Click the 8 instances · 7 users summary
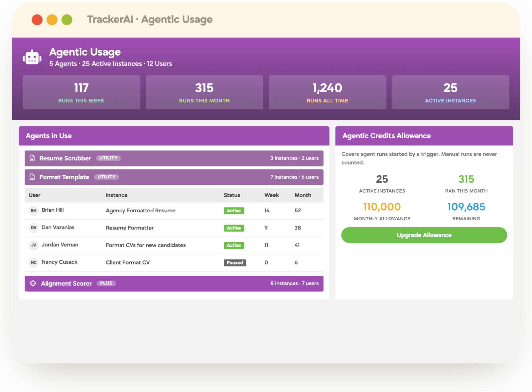 (x=294, y=283)
